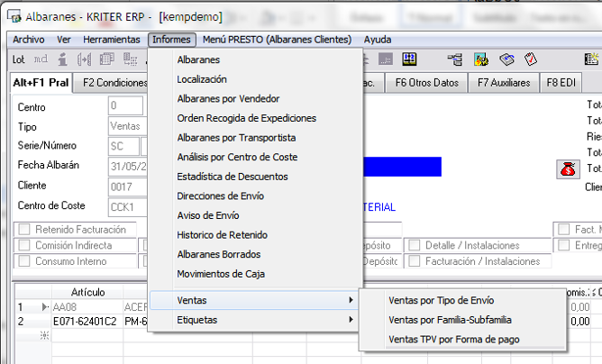Expand the Etiquetas submenu arrow

click(x=351, y=320)
